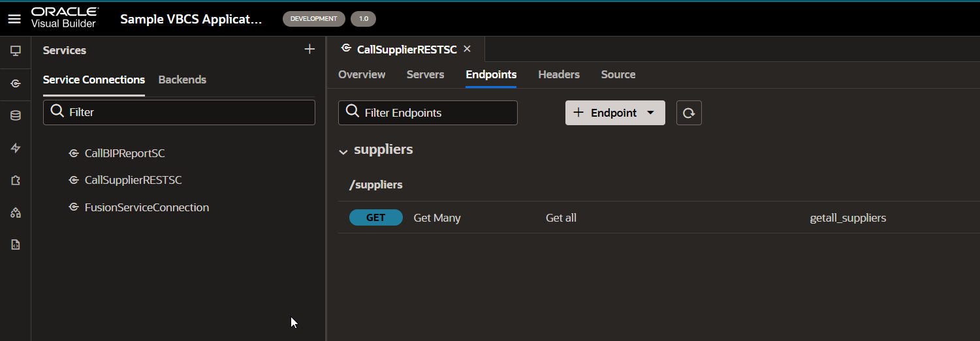The image size is (980, 341).
Task: Open the Source tab
Action: [618, 74]
